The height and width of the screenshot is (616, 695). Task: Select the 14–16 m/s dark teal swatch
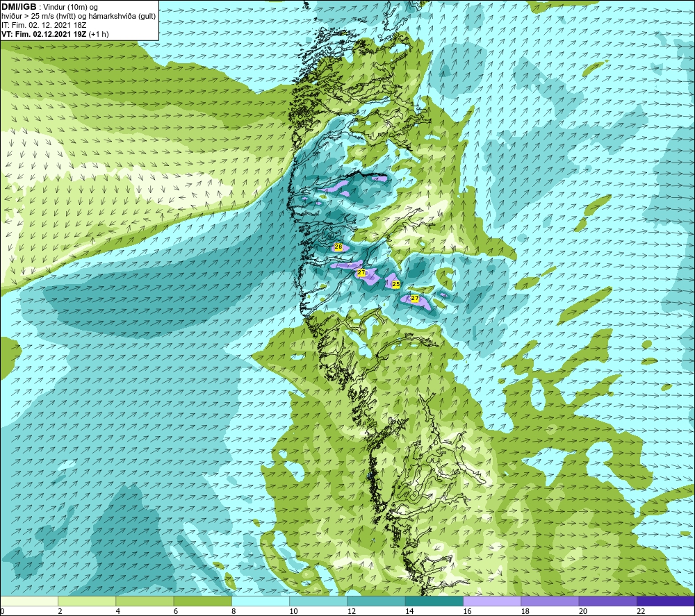click(434, 601)
